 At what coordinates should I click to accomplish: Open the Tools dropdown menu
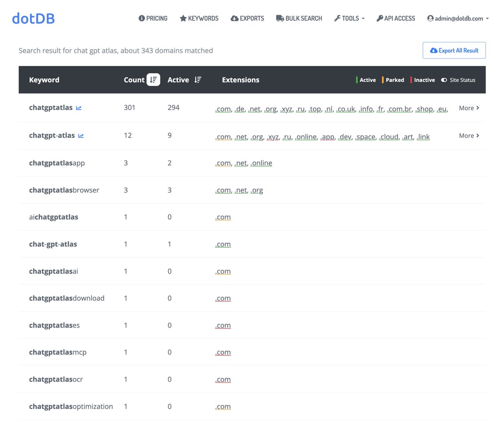click(349, 18)
